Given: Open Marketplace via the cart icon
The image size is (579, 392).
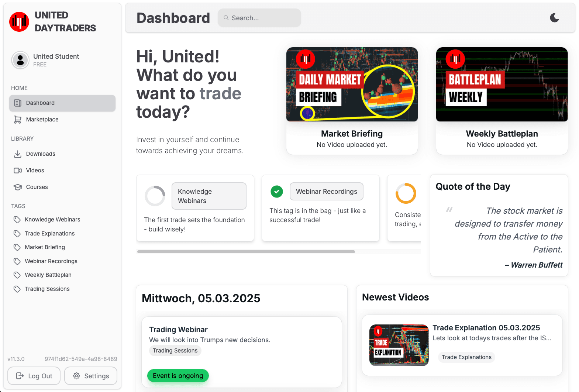Looking at the screenshot, I should (17, 120).
